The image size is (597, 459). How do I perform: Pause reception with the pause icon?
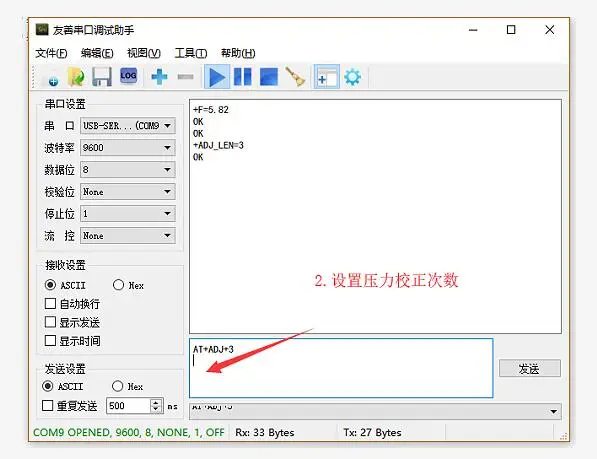pyautogui.click(x=243, y=77)
